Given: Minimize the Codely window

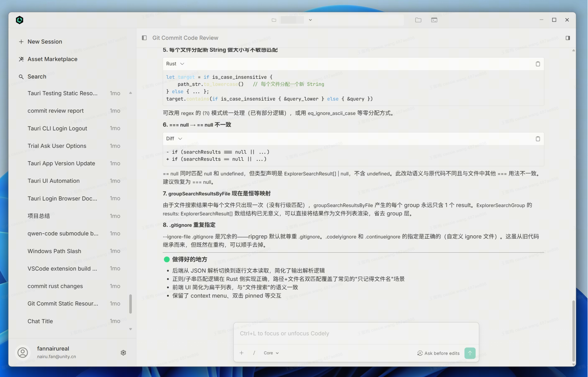Looking at the screenshot, I should (541, 20).
